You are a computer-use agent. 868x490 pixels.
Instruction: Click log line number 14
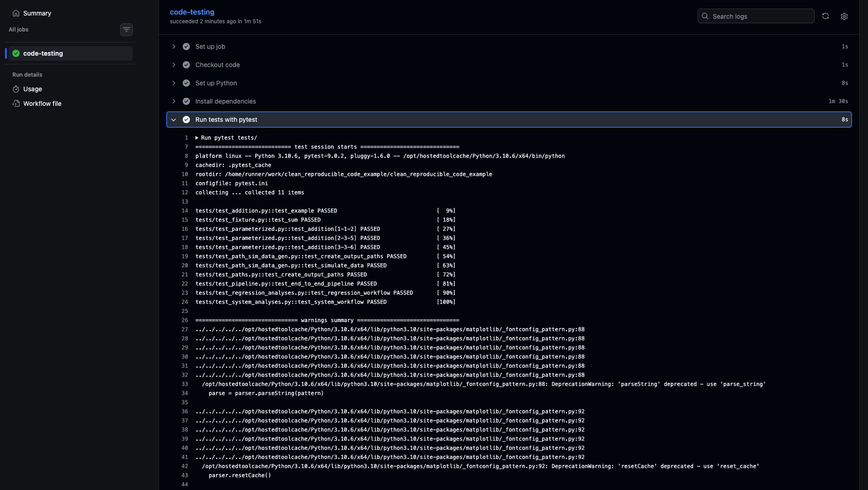coord(184,211)
